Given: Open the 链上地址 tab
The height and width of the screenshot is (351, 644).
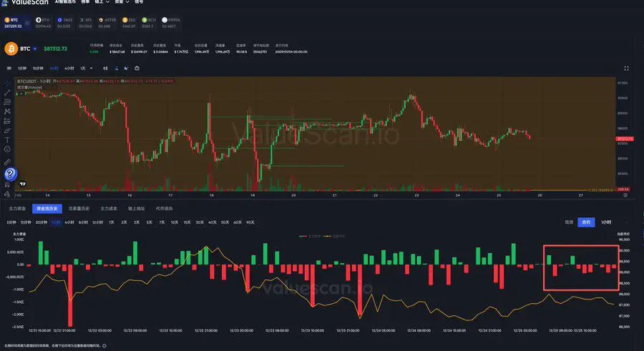Looking at the screenshot, I should point(137,209).
